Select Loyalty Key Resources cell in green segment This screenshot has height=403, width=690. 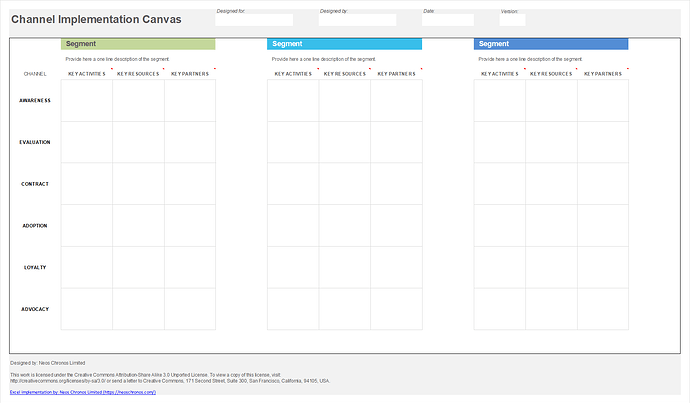click(139, 267)
